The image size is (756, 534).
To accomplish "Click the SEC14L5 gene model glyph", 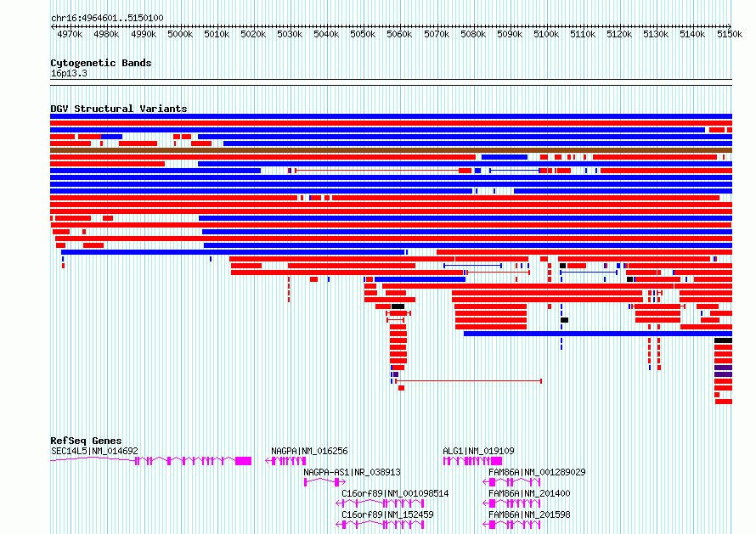I will tap(151, 461).
